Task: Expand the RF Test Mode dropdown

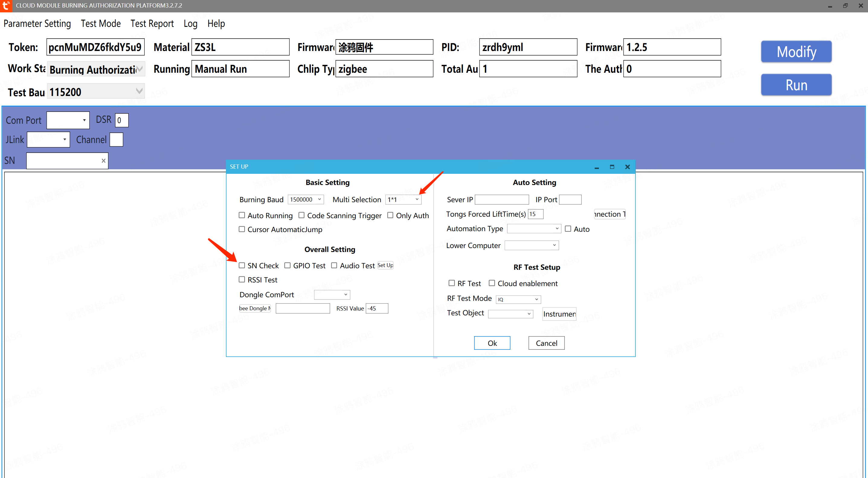Action: [x=536, y=299]
